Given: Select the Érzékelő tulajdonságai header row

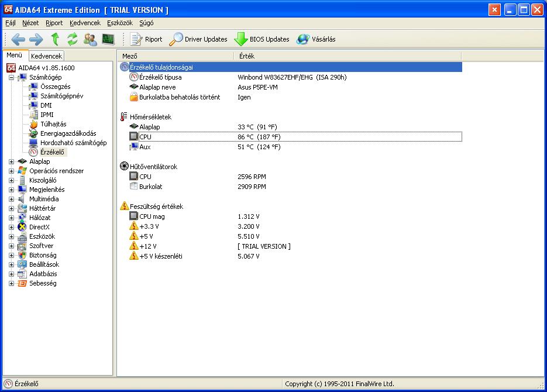Looking at the screenshot, I should [291, 67].
